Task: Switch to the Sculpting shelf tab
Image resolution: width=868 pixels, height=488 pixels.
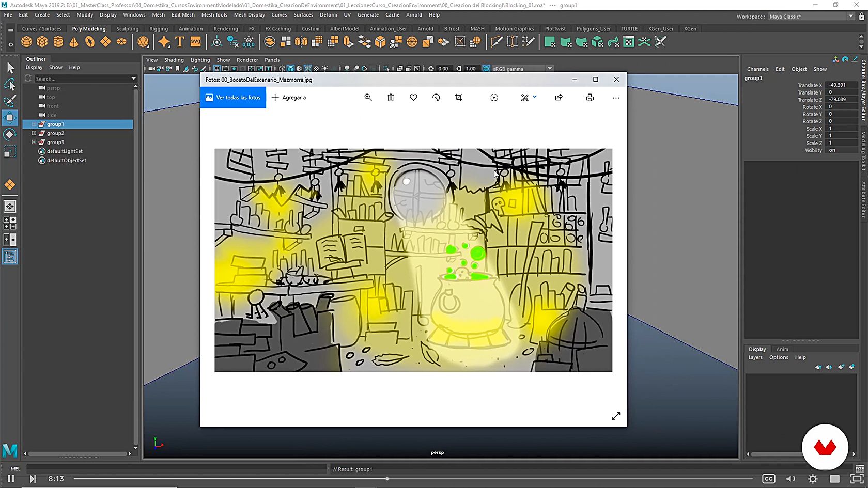Action: (x=127, y=29)
